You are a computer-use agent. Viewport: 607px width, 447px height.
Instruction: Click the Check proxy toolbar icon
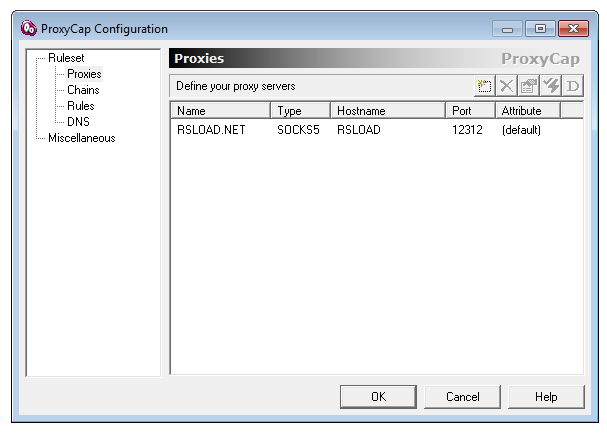(x=551, y=86)
